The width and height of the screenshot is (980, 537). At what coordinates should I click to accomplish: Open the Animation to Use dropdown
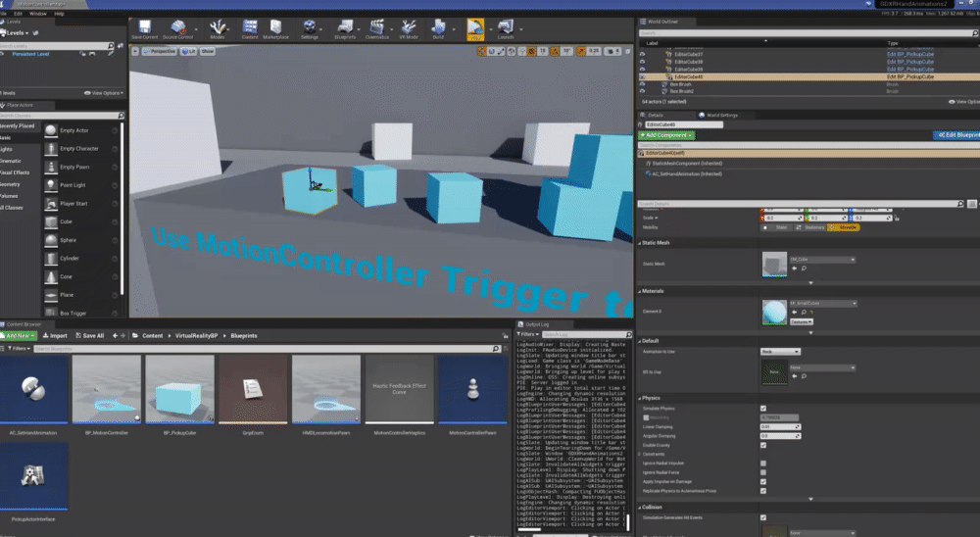tap(780, 352)
